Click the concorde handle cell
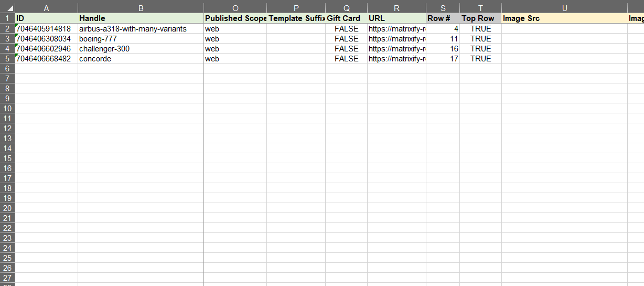 tap(141, 59)
